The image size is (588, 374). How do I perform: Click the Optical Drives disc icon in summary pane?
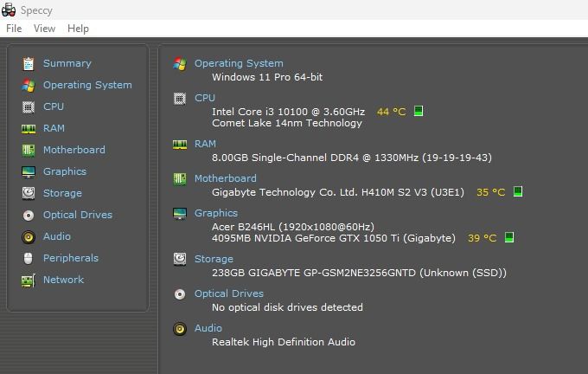pos(180,294)
